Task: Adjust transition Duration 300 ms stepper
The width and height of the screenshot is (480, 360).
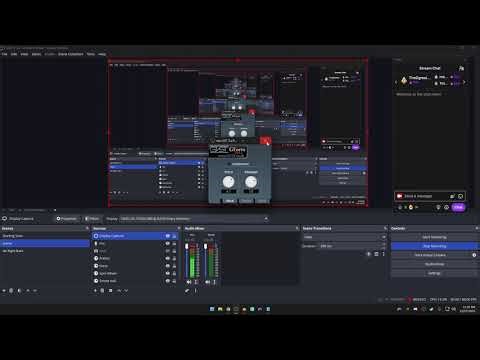Action: (352, 246)
